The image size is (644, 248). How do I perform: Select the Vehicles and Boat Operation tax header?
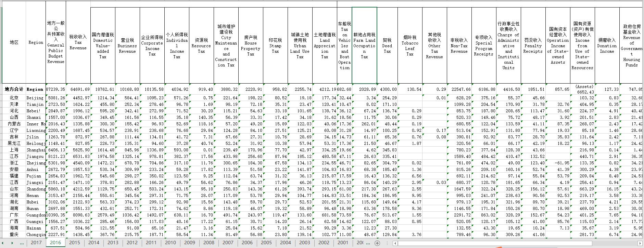344,46
